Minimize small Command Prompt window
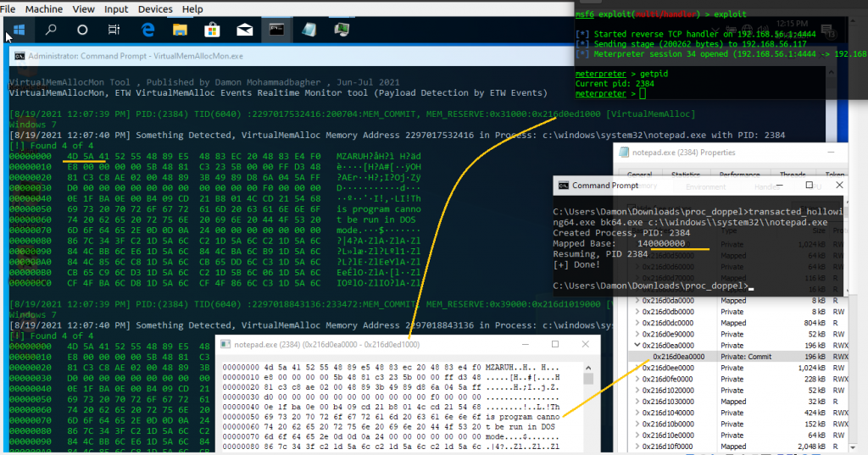The width and height of the screenshot is (868, 455). (x=780, y=186)
